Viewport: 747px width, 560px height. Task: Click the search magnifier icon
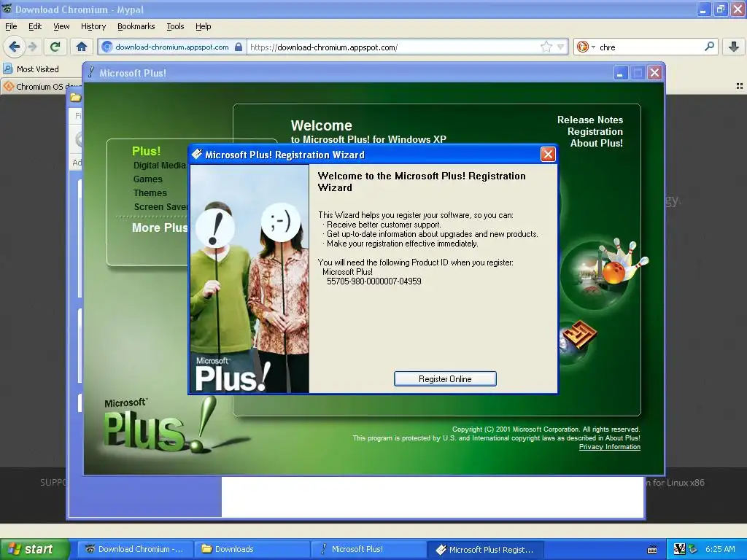[x=709, y=47]
